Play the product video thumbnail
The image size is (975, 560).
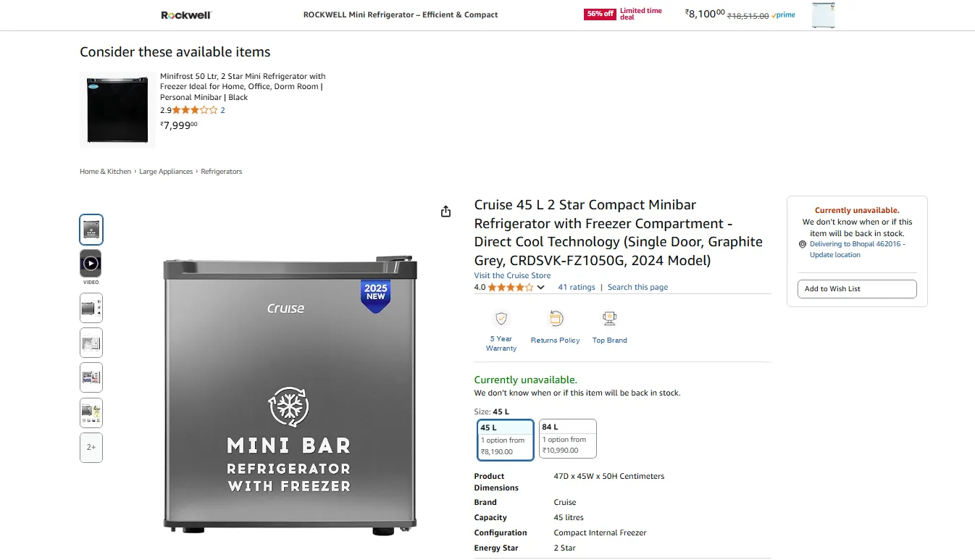tap(91, 264)
